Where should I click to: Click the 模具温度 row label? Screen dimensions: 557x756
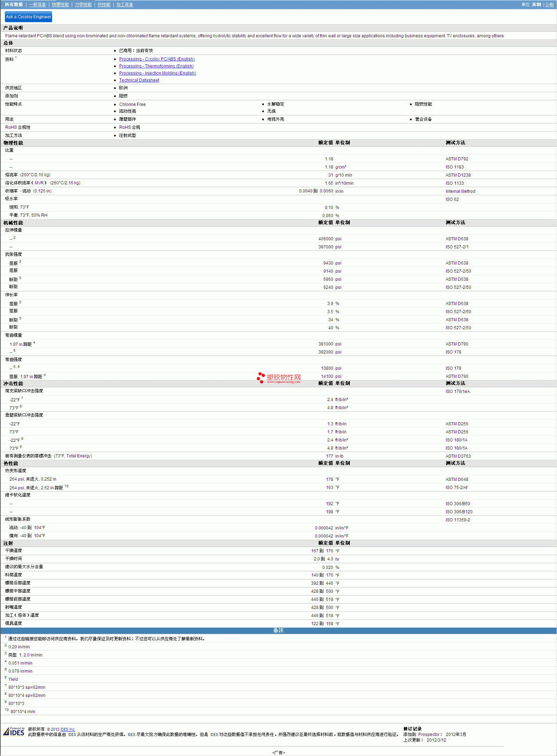coord(13,623)
